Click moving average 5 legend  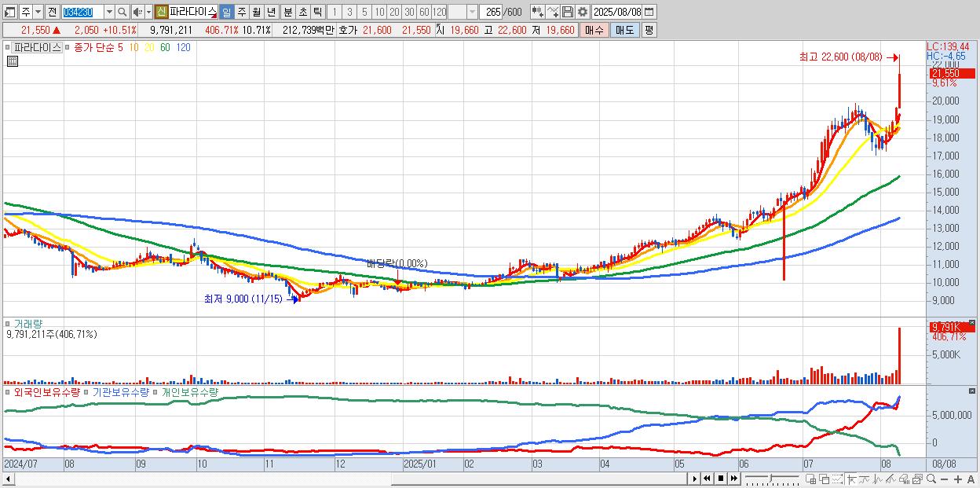tap(120, 48)
